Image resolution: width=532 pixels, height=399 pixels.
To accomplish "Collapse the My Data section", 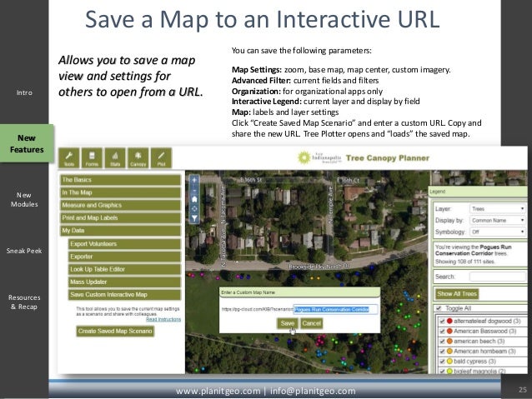I will tap(120, 231).
